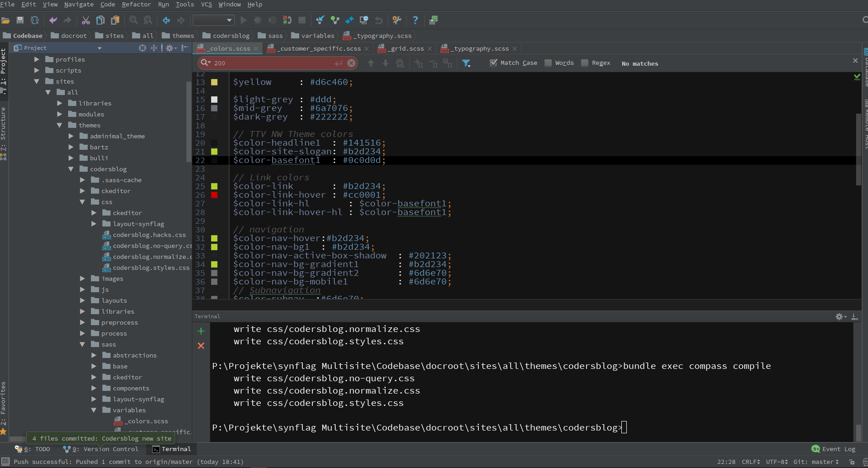Click the Synchronize toolbar icon
868x468 pixels.
point(35,20)
